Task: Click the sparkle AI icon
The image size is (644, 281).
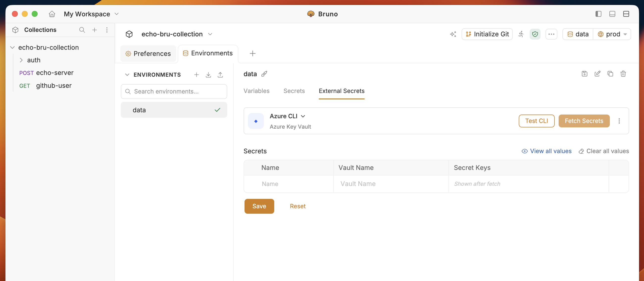Action: tap(453, 34)
